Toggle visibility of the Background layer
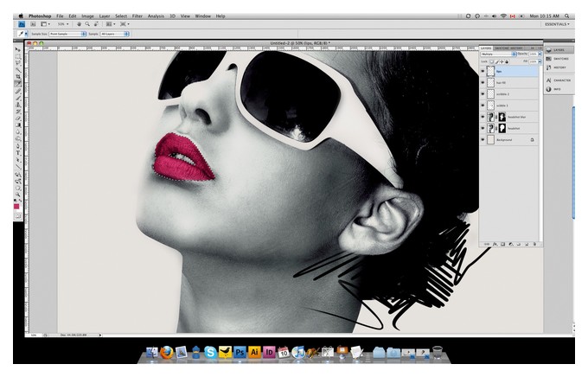588x377 pixels. (483, 140)
